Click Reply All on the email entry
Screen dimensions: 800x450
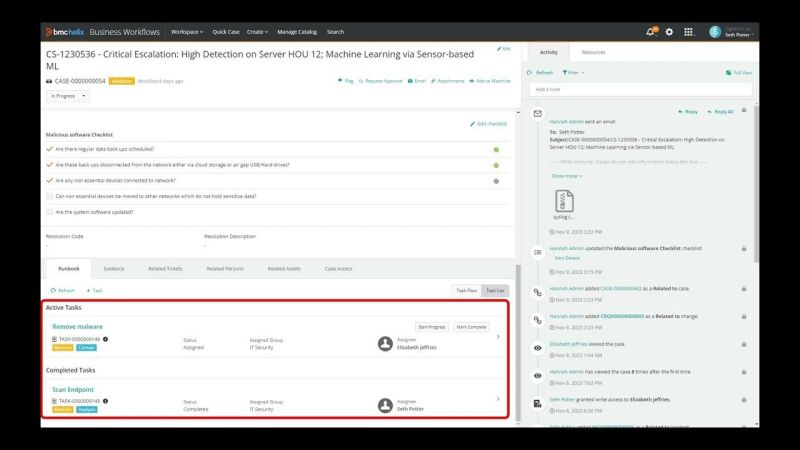[x=720, y=112]
